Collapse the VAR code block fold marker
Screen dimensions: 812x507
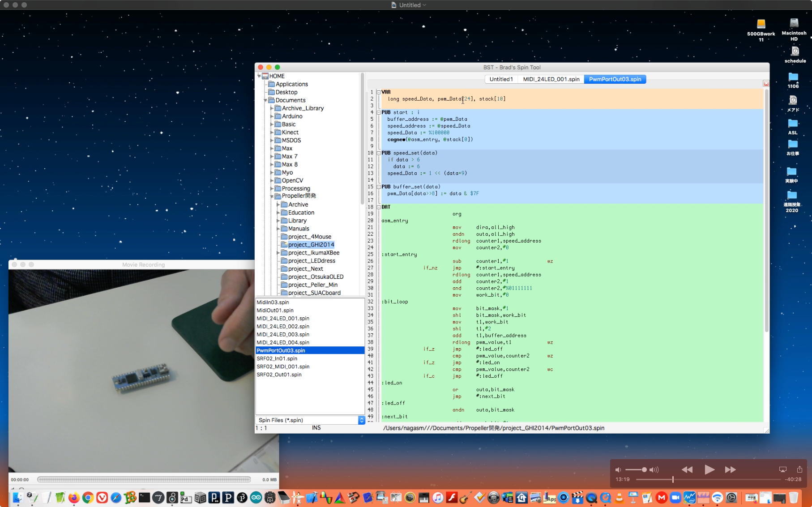(378, 92)
